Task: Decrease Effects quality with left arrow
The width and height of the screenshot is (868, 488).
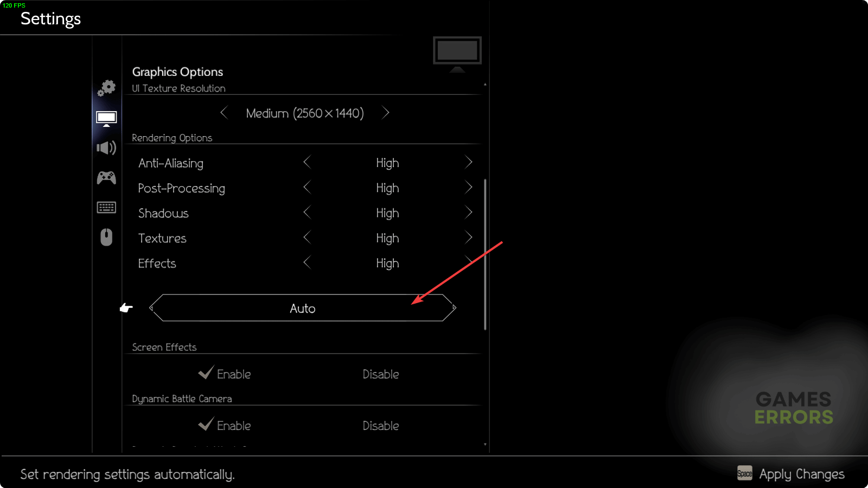Action: click(307, 262)
